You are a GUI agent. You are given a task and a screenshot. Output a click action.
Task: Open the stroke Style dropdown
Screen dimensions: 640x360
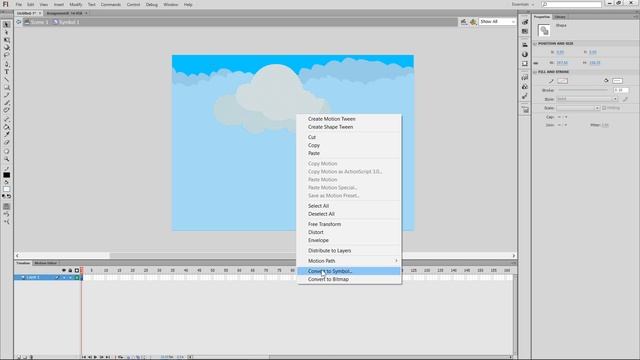pyautogui.click(x=587, y=99)
